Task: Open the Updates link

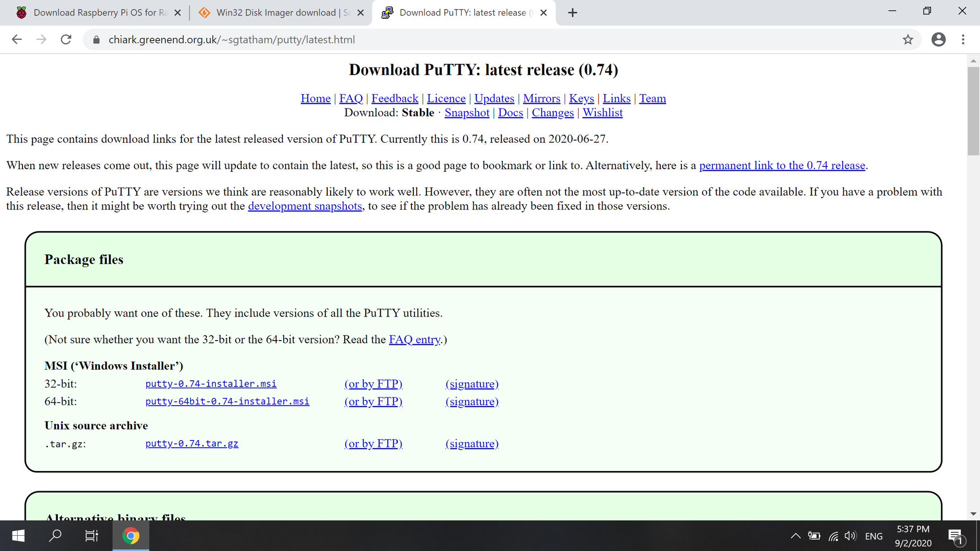Action: (x=494, y=99)
